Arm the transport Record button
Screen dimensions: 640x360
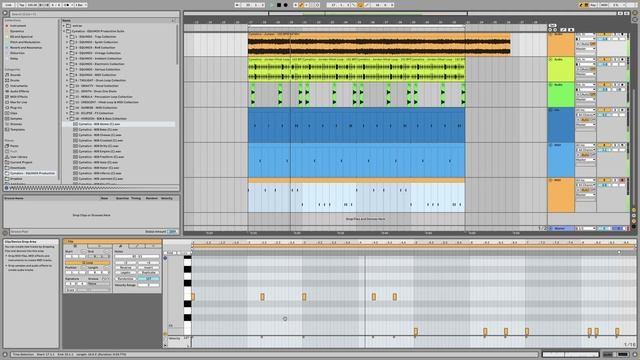[x=285, y=5]
